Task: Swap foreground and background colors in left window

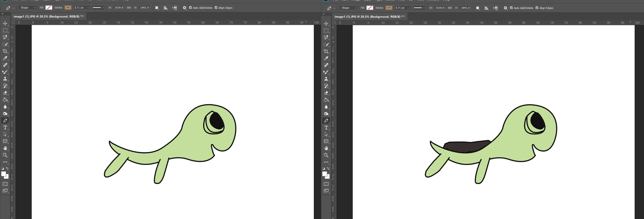Action: [7, 168]
